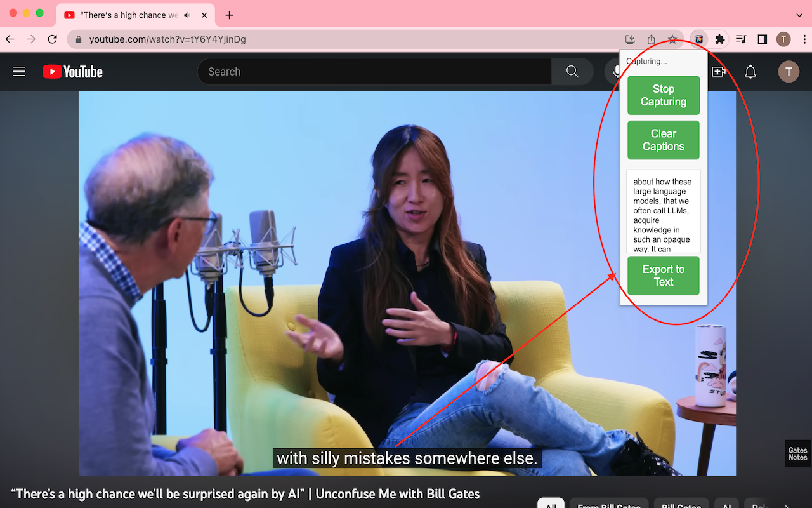Mute tab via the tab audio icon

pyautogui.click(x=187, y=15)
